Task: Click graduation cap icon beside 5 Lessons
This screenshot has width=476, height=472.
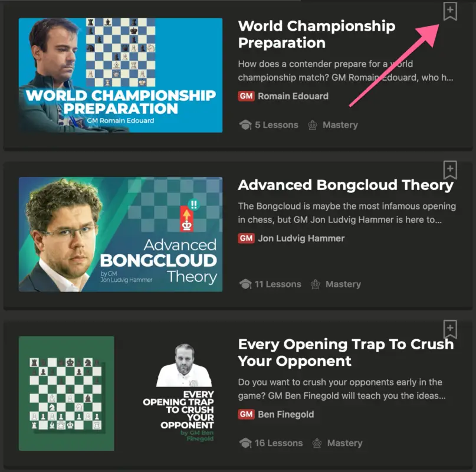Action: (x=245, y=125)
